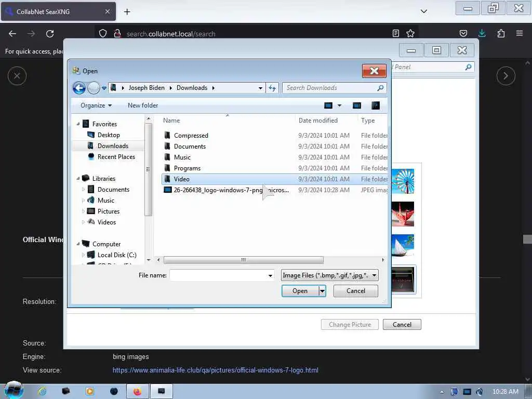Expand the File name dropdown
This screenshot has width=532, height=399.
[x=270, y=275]
